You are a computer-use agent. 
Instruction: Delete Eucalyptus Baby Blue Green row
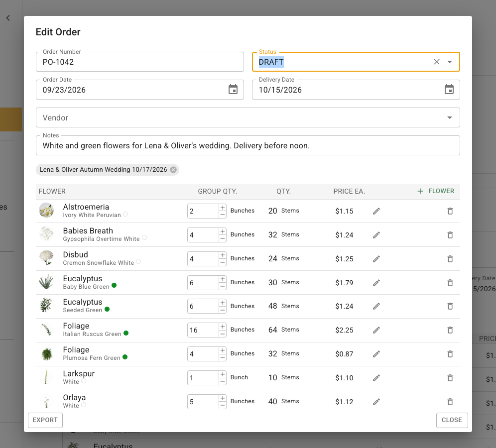point(450,283)
